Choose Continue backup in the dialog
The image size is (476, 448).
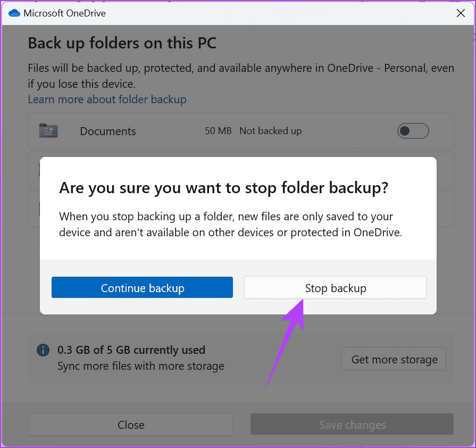tap(142, 288)
